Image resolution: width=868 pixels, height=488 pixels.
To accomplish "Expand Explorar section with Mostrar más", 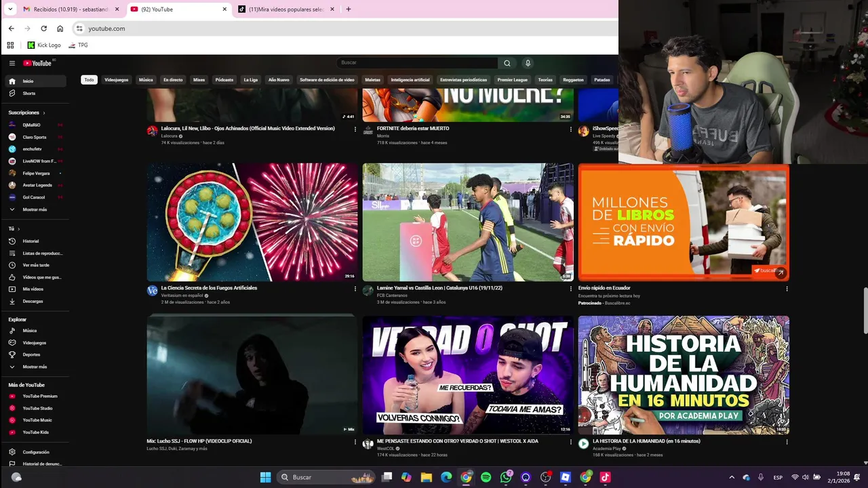I will (34, 367).
